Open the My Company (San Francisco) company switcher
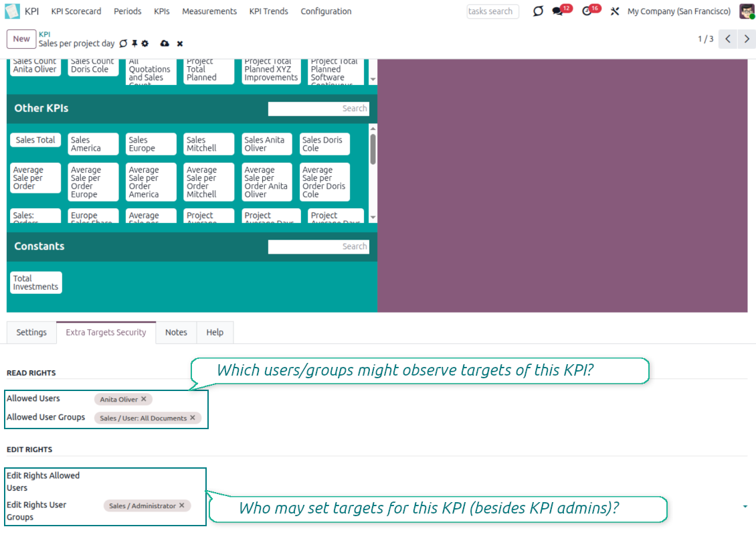This screenshot has width=756, height=543. pos(678,11)
